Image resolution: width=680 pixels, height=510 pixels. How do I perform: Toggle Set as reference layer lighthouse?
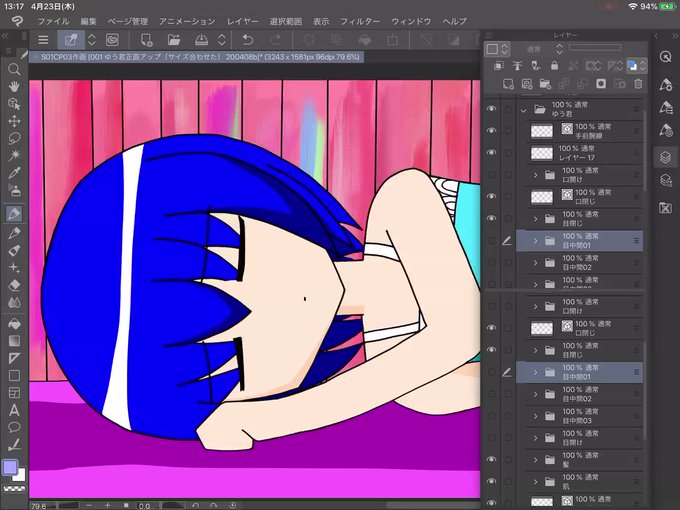517,65
